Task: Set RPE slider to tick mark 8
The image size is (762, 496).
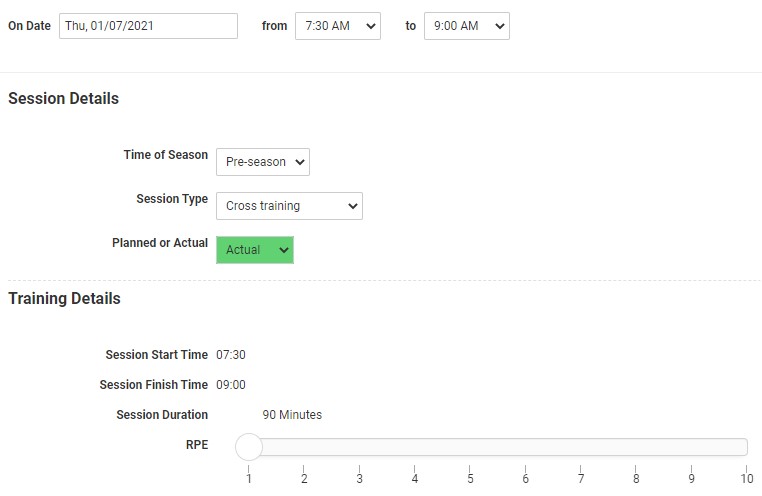Action: click(636, 447)
